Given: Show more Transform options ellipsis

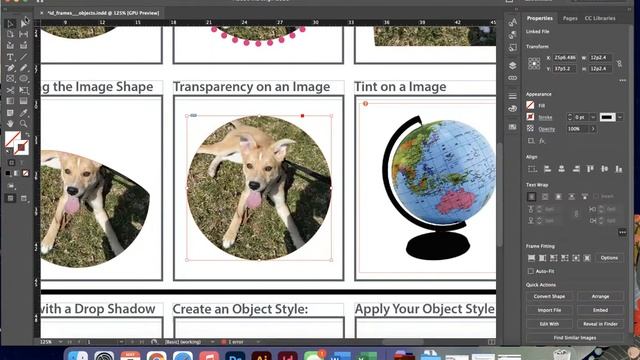Looking at the screenshot, I should [x=622, y=80].
